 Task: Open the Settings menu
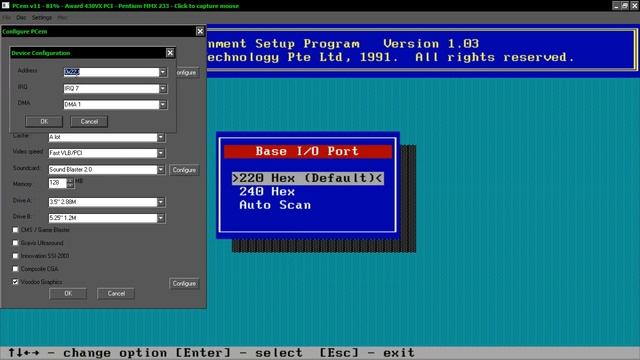point(42,18)
